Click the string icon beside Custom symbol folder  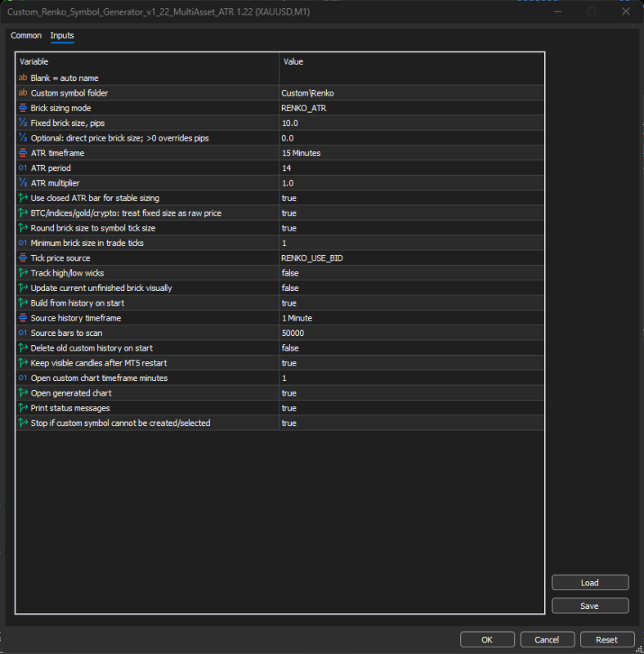tap(23, 92)
